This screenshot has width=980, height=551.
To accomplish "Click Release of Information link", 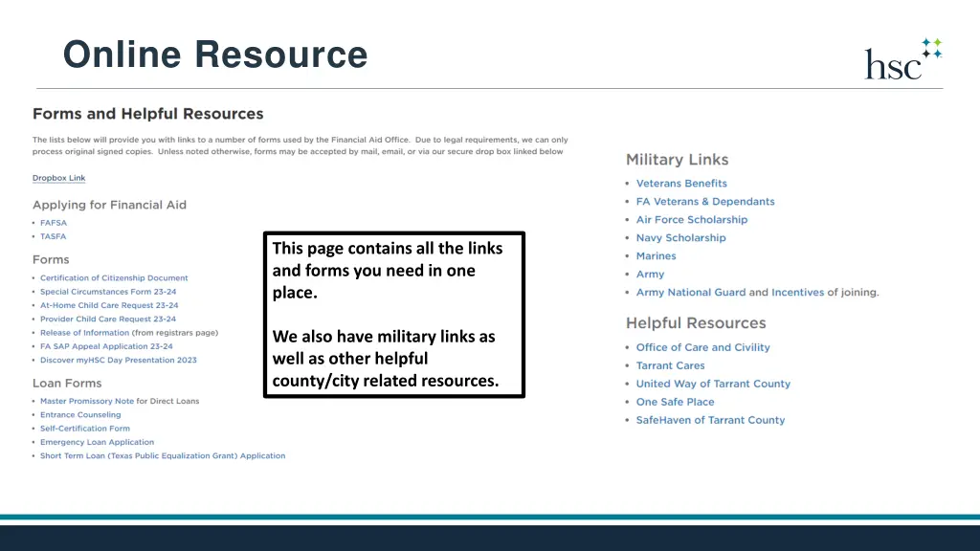I will [x=83, y=332].
